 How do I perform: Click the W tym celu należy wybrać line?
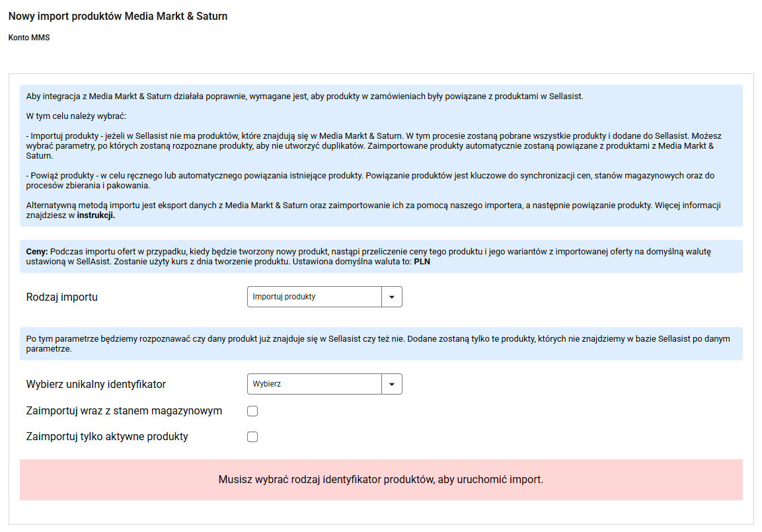76,116
